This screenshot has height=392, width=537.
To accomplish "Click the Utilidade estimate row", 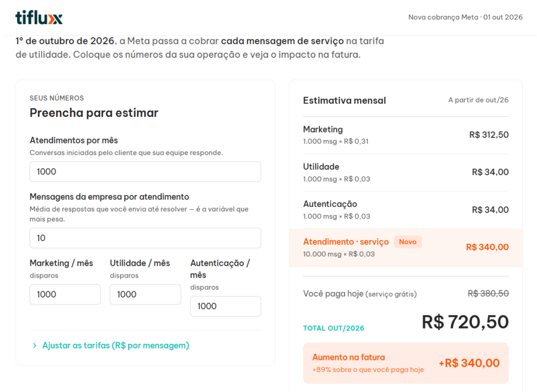I will [406, 172].
